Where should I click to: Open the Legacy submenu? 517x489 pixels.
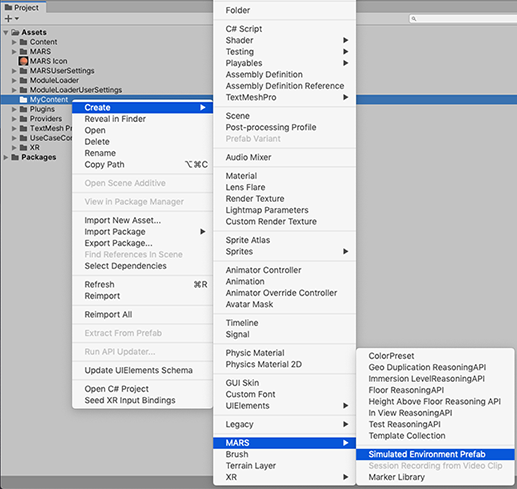coord(285,424)
